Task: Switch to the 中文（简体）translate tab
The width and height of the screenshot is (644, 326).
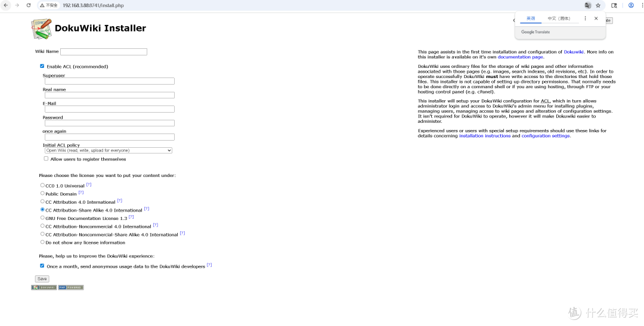Action: 559,18
